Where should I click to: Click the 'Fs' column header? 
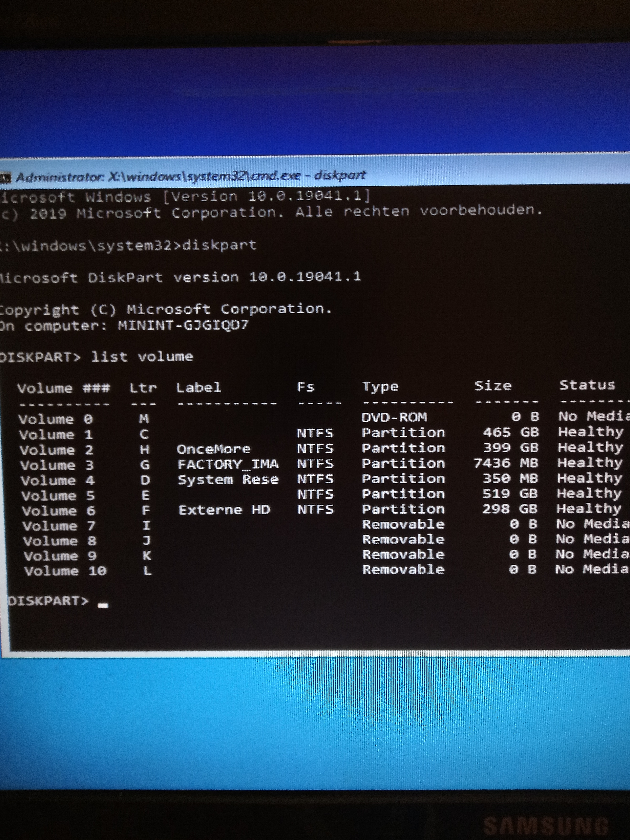tap(306, 387)
